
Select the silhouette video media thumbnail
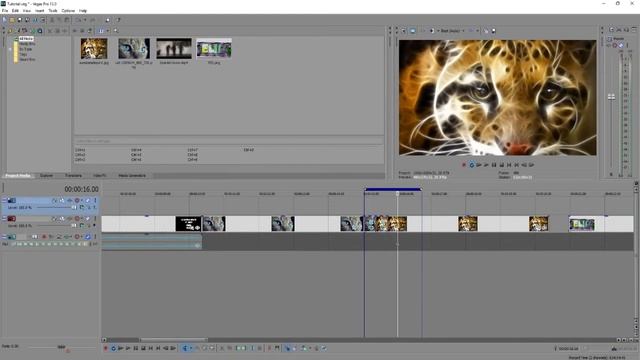coord(174,49)
